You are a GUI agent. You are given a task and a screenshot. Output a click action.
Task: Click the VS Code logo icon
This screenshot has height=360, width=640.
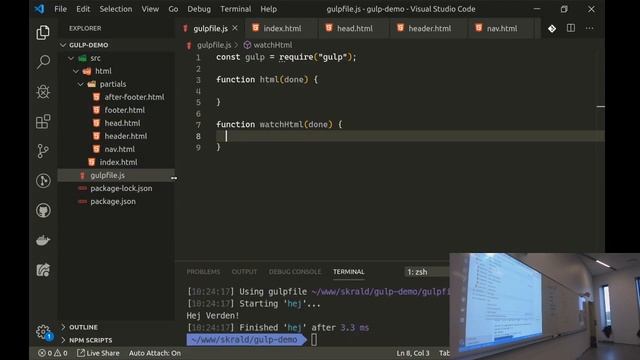(x=40, y=9)
